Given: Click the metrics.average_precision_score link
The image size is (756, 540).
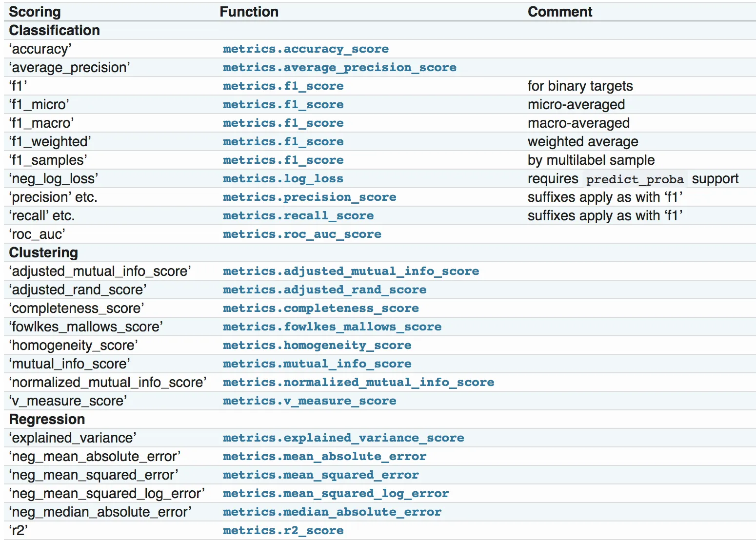Looking at the screenshot, I should 339,68.
